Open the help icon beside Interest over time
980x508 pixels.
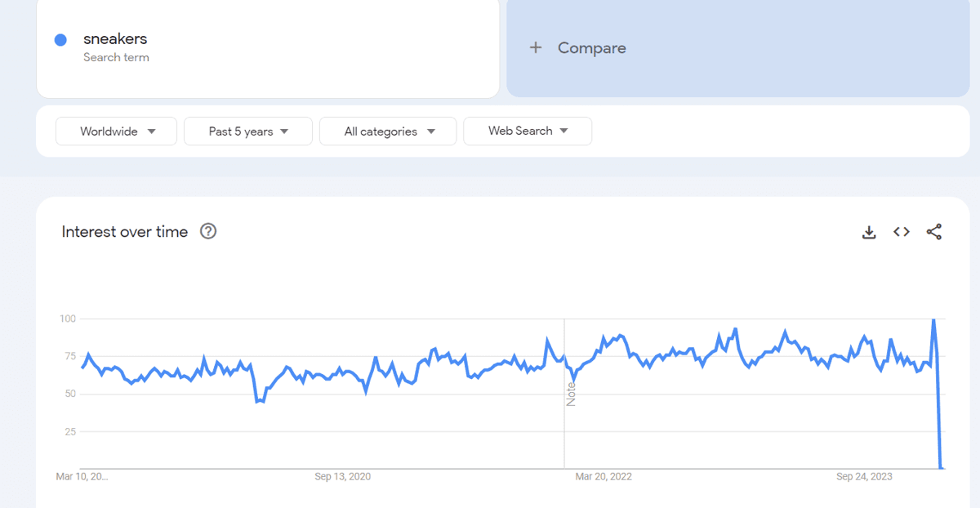tap(208, 231)
